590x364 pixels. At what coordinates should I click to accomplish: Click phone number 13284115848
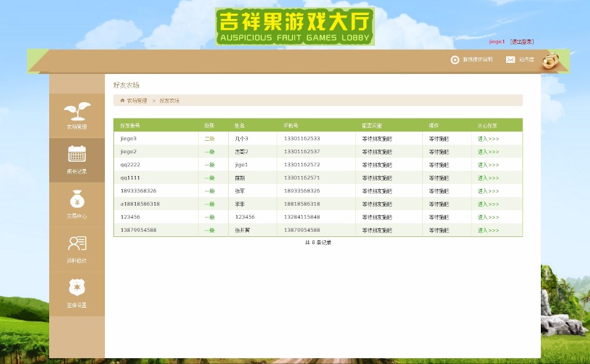pos(302,217)
